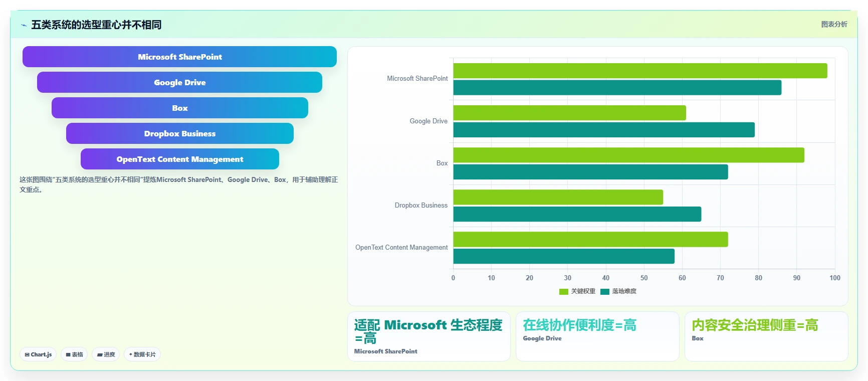
Task: Click the OpenText Content Management axis label
Action: (401, 248)
